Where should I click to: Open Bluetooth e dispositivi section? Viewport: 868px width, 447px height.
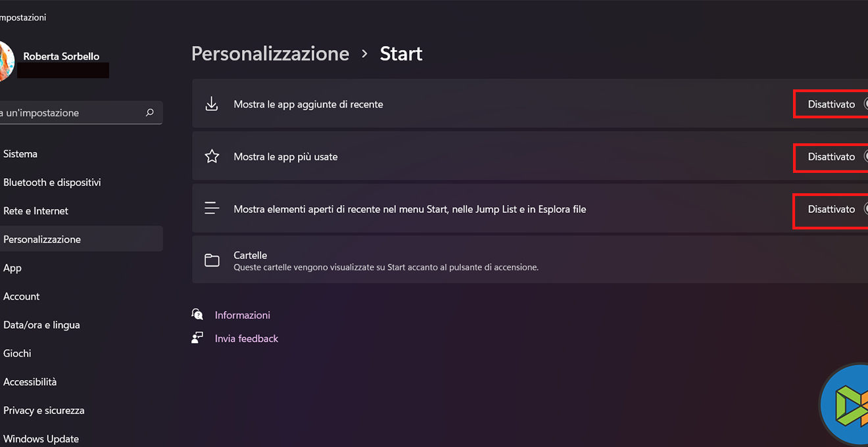[x=52, y=182]
